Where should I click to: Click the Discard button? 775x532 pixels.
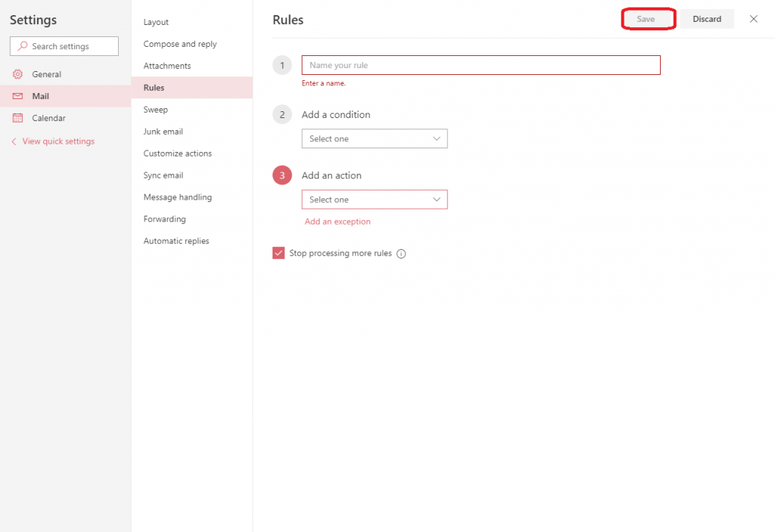pyautogui.click(x=707, y=19)
